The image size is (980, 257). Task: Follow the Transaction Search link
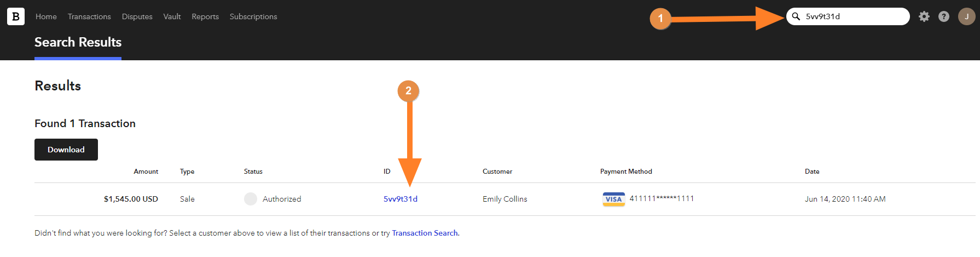point(425,233)
